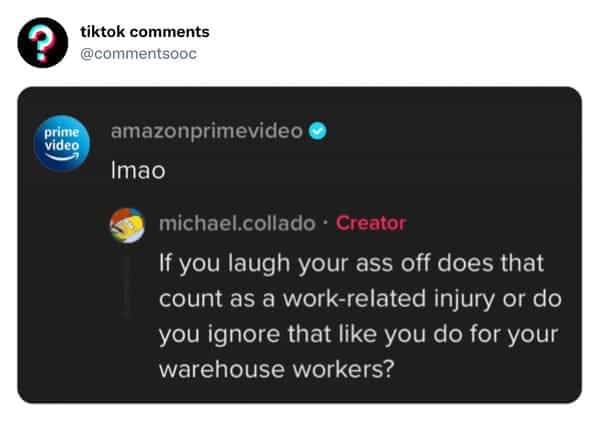Click the word "prime" inside the logo
Image resolution: width=599 pixels, height=421 pixels.
[x=62, y=132]
